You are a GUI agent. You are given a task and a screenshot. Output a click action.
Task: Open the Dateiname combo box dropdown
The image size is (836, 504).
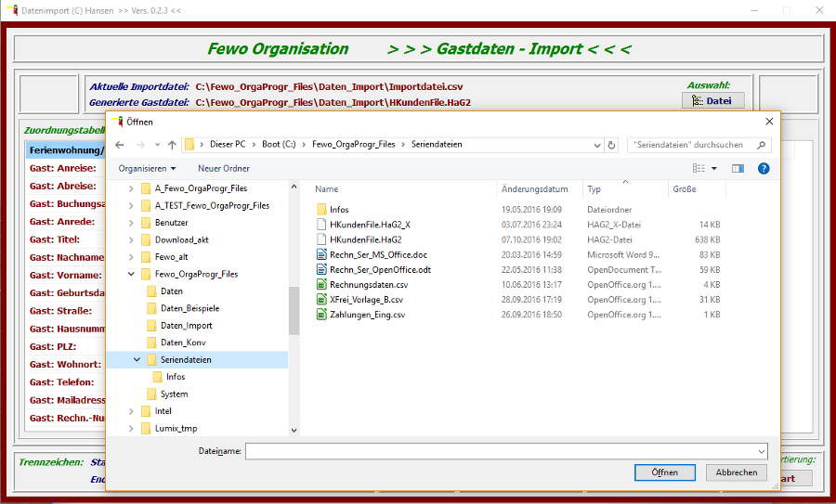pos(762,451)
